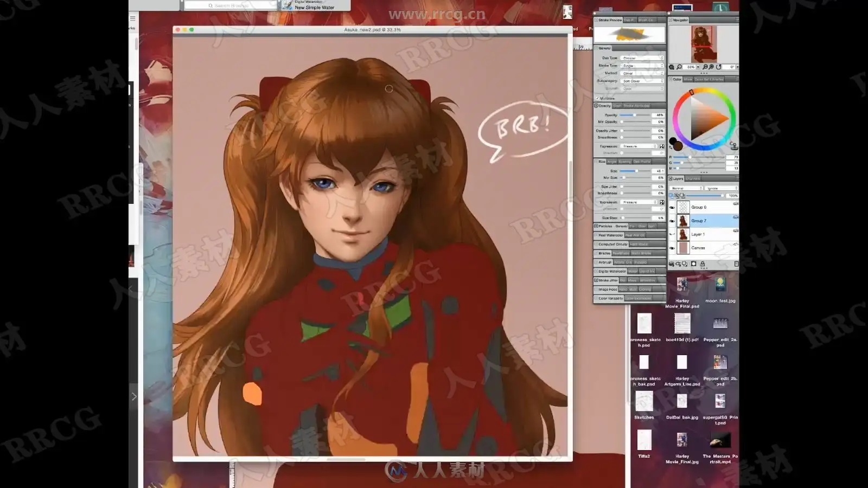Lock the selected layer

pyautogui.click(x=703, y=264)
